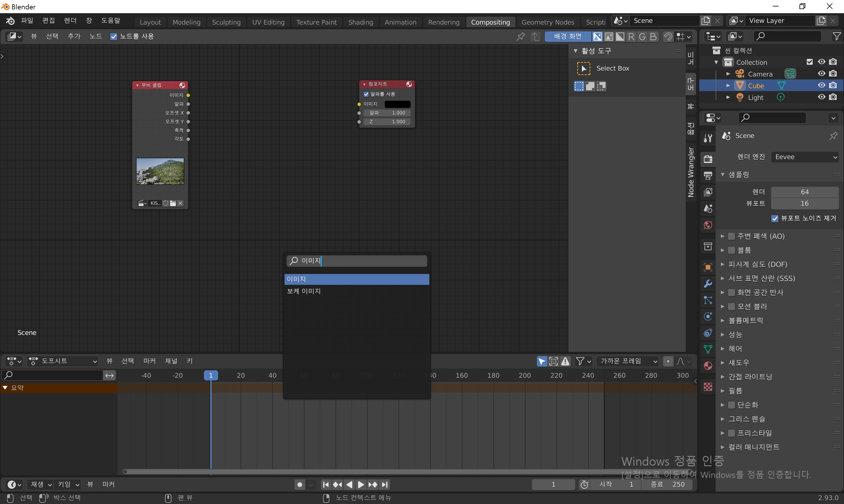Select '보케 이미지' from search results
This screenshot has height=504, width=844.
(x=304, y=291)
